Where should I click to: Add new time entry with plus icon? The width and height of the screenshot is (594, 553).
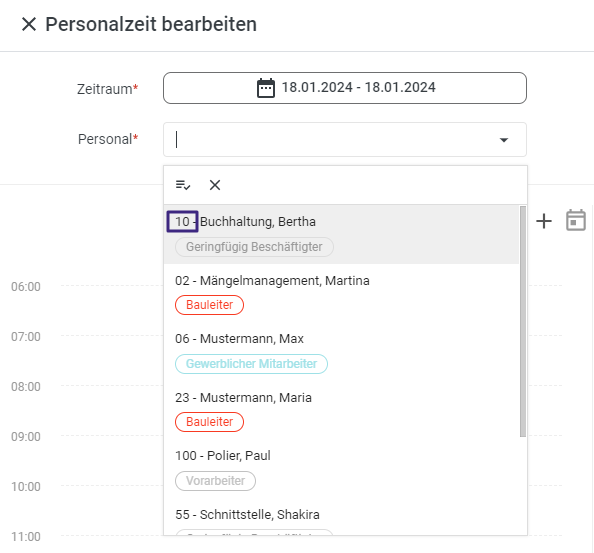544,221
